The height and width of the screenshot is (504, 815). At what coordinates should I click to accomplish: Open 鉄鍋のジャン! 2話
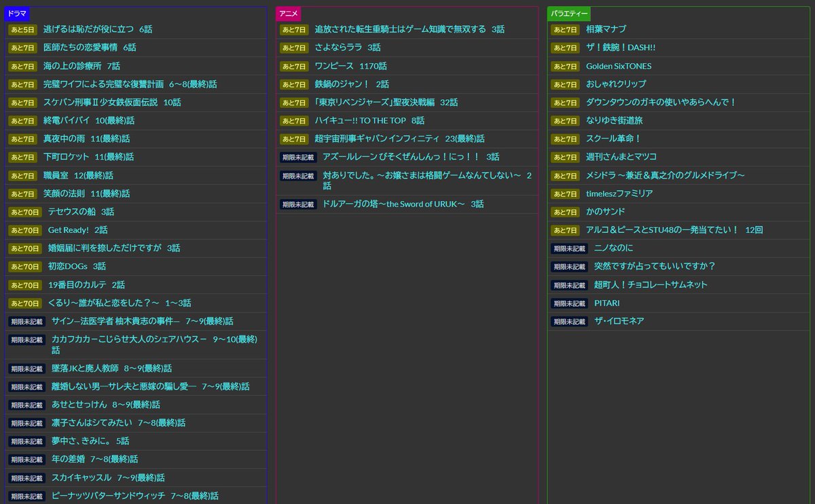[352, 84]
